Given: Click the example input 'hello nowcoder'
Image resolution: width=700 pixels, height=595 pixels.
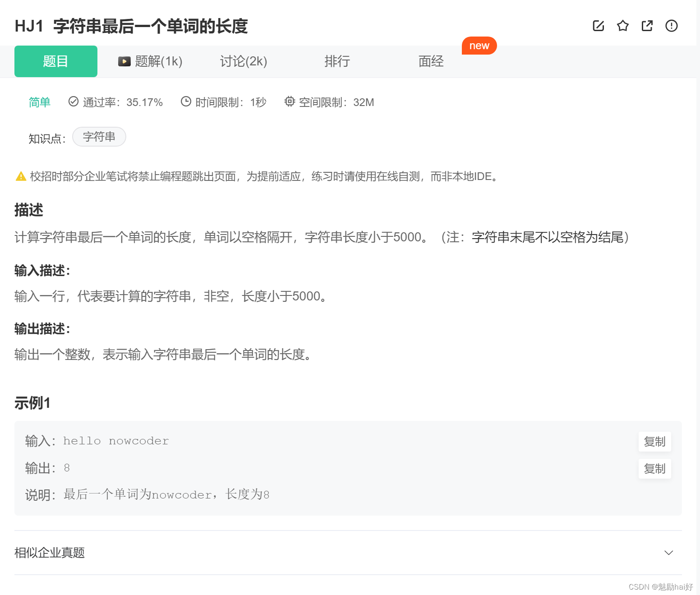Looking at the screenshot, I should [116, 441].
